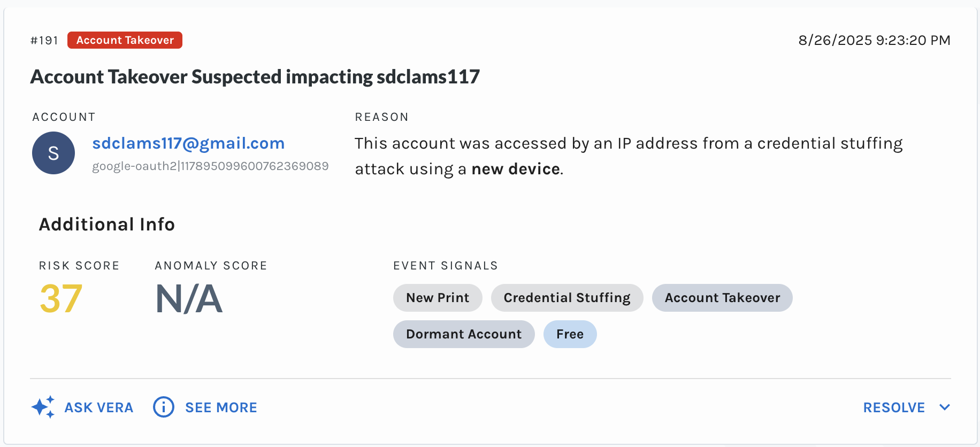Click the anomaly score N/A value

[x=188, y=298]
